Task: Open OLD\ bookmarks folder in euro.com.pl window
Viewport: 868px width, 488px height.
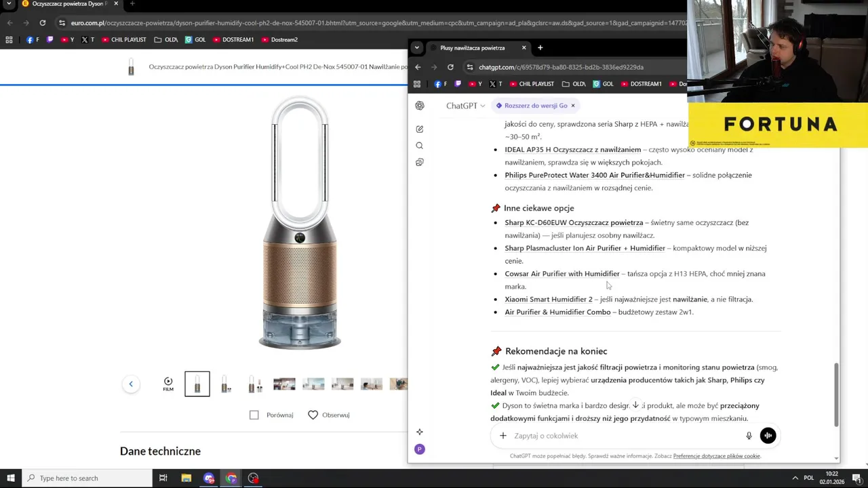Action: pyautogui.click(x=166, y=39)
